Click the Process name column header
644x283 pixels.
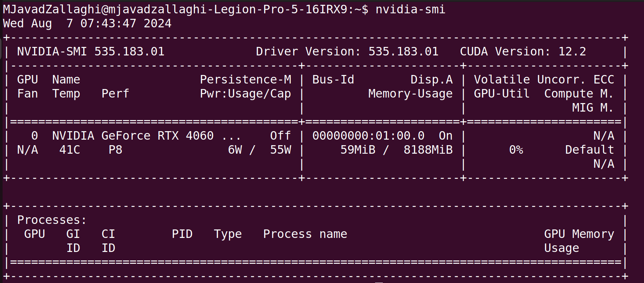[x=305, y=234]
